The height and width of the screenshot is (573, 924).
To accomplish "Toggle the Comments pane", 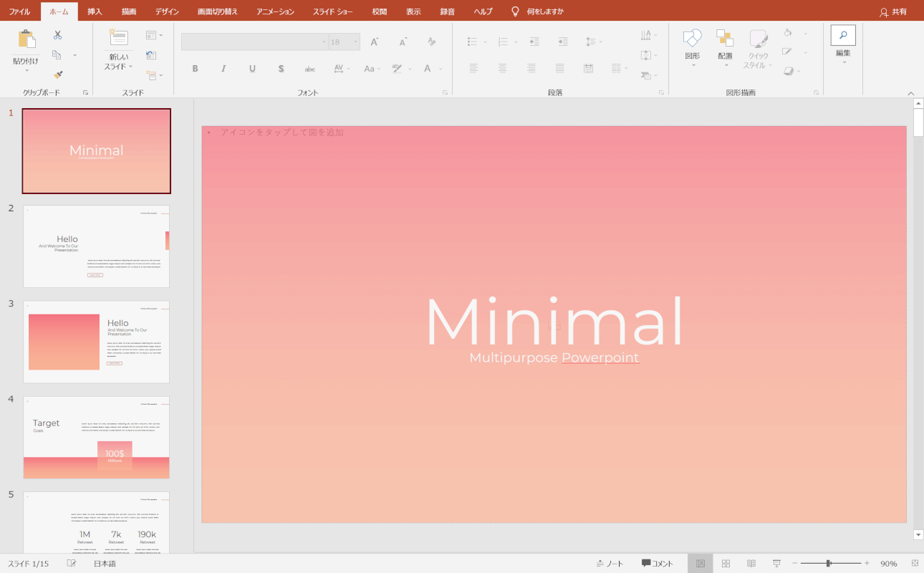I will coord(657,564).
